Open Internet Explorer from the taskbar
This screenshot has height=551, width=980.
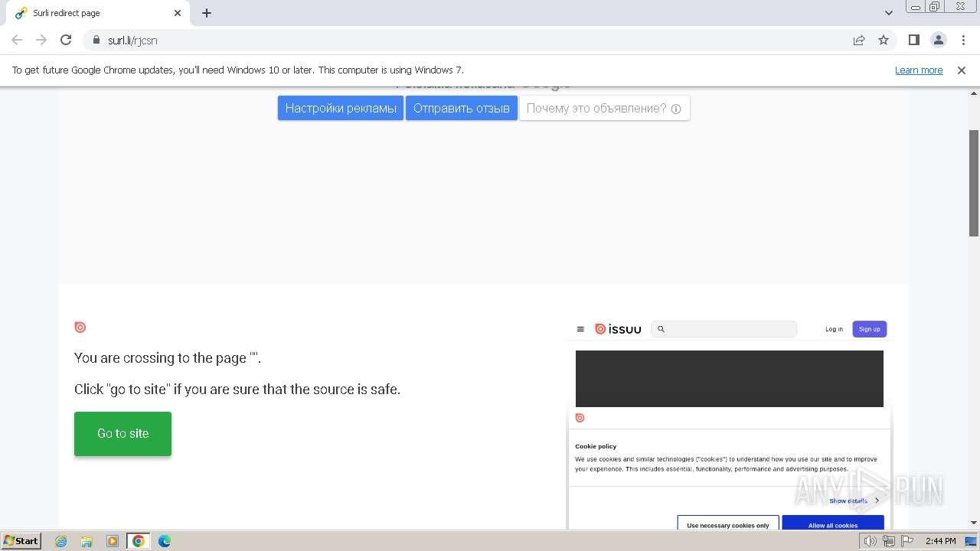point(61,541)
